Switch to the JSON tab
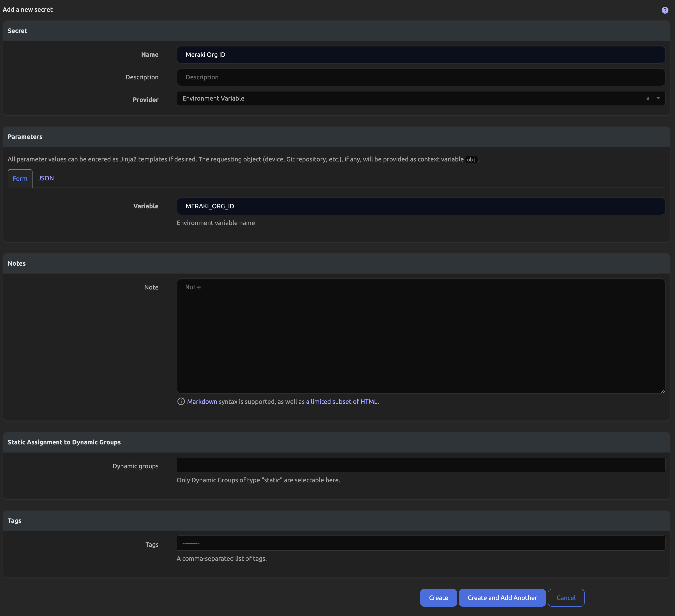Screen dimensions: 675x616 (x=46, y=178)
